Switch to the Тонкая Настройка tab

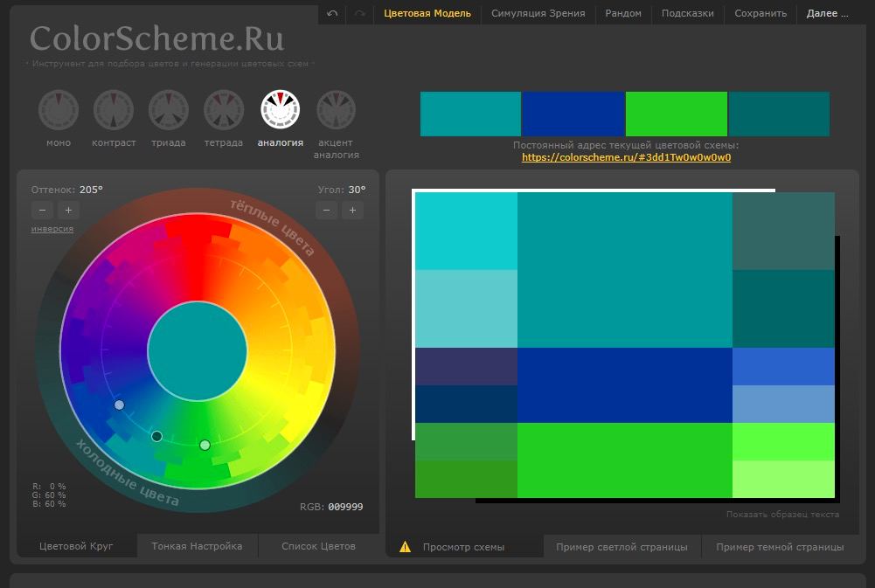(197, 546)
